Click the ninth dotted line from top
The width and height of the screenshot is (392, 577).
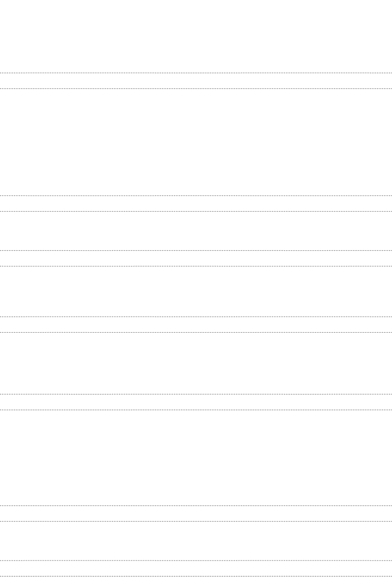point(196,394)
